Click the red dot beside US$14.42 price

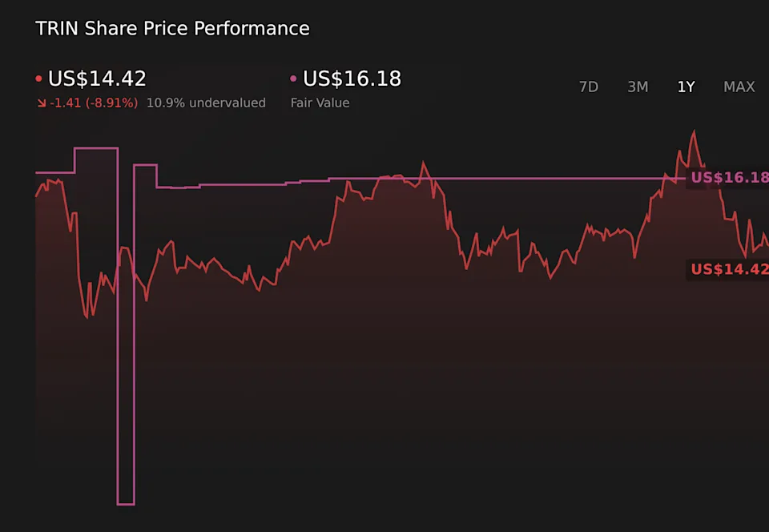[x=38, y=79]
